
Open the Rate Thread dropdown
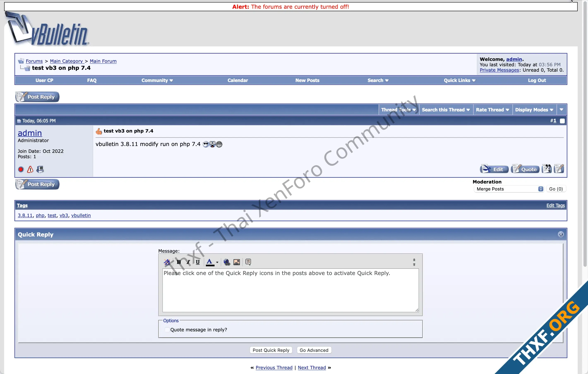click(493, 110)
